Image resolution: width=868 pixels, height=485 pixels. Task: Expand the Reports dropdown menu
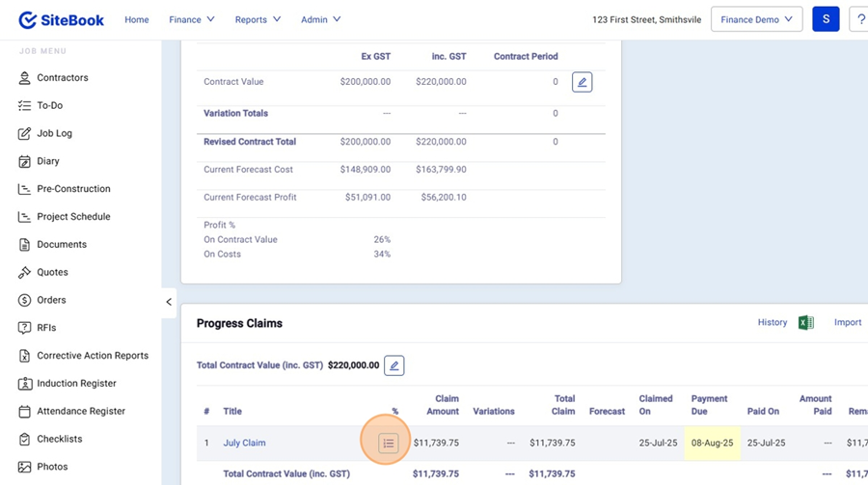coord(258,19)
